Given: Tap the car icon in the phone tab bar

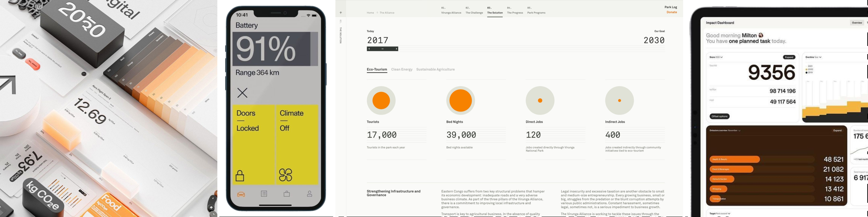Looking at the screenshot, I should point(241,194).
